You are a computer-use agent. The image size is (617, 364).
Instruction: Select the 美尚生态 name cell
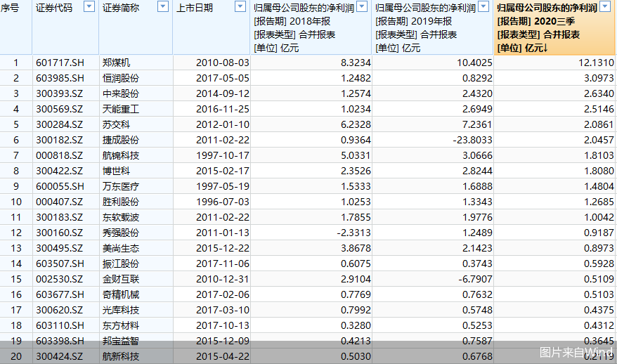(121, 248)
